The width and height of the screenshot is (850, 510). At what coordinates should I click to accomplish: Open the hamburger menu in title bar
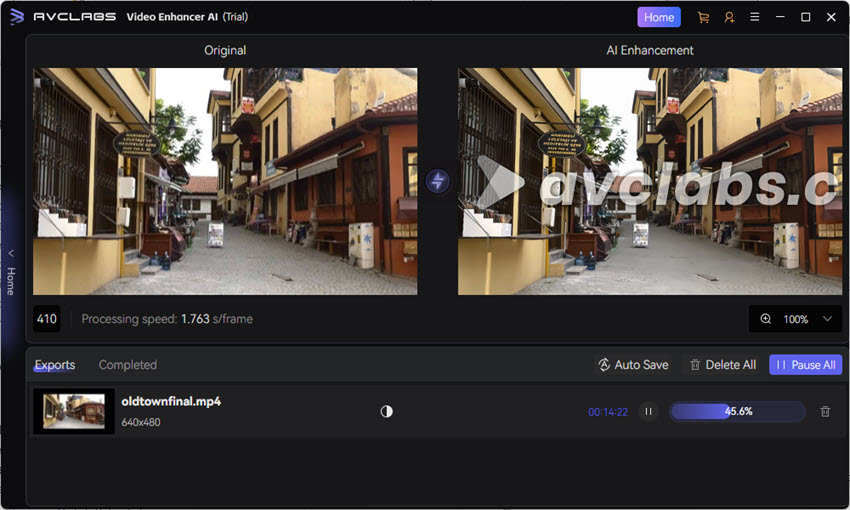[755, 17]
